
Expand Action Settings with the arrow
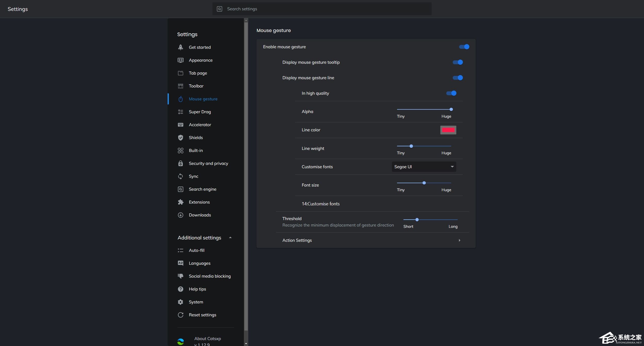459,240
